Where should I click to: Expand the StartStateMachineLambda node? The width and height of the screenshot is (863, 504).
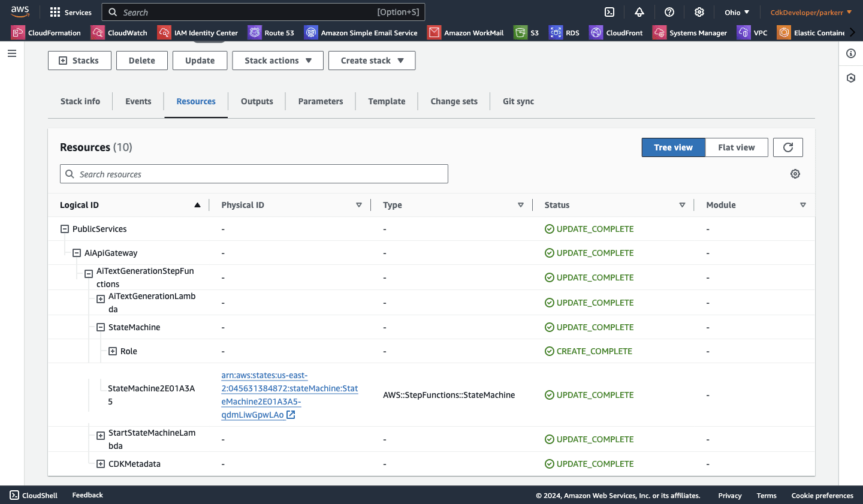tap(101, 436)
